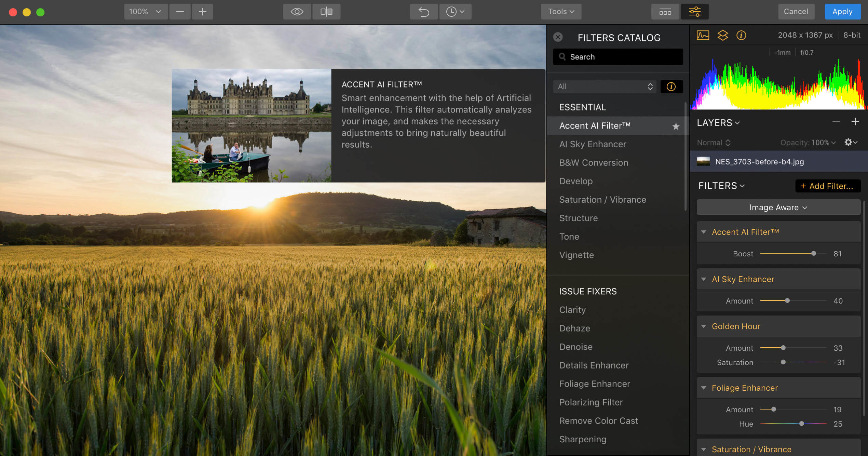Click the undo arrow icon

pyautogui.click(x=424, y=12)
